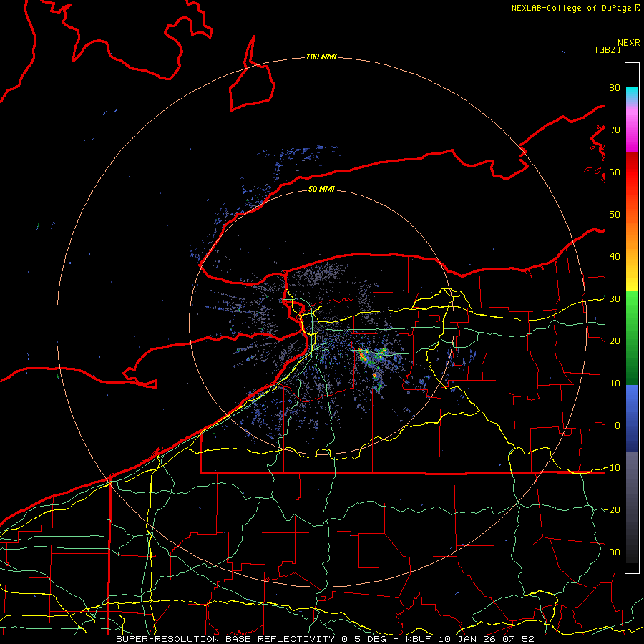Pick the bright green segment of the dBZ scale
Screen dimensions: 644x644
point(632,308)
